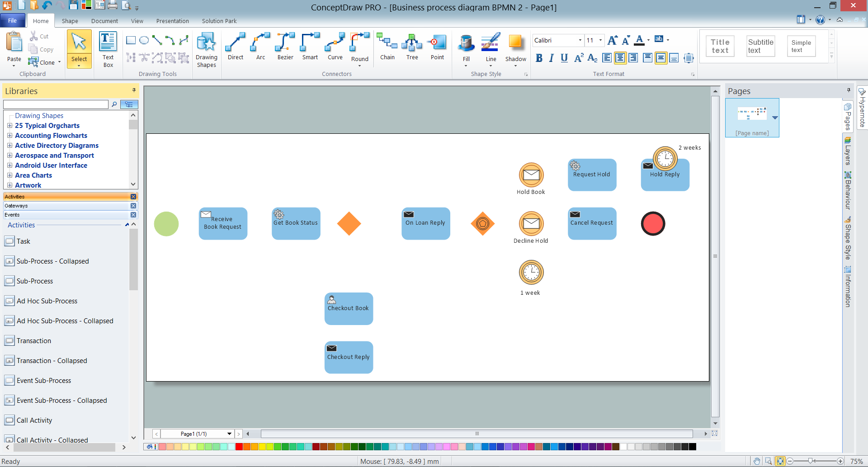Viewport: 868px width, 467px height.
Task: Activate the Bezier connector tool
Action: pos(285,47)
